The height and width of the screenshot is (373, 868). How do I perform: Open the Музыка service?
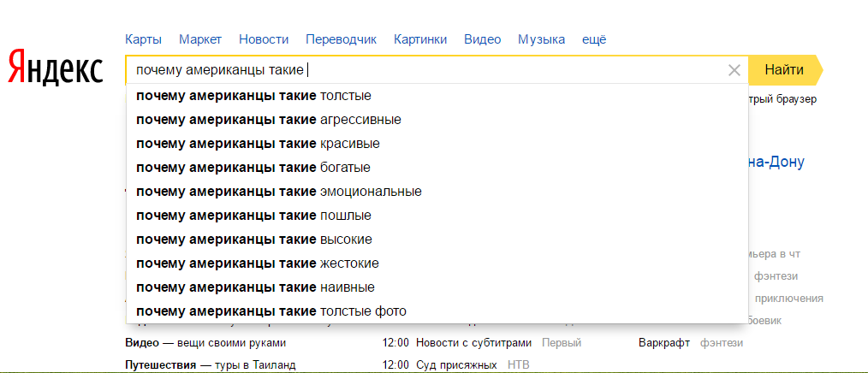[x=541, y=39]
